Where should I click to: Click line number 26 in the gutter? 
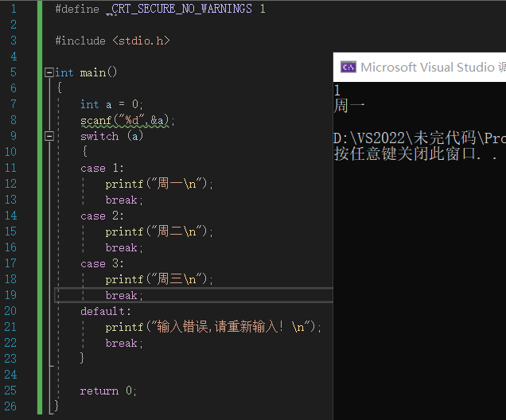[x=10, y=406]
